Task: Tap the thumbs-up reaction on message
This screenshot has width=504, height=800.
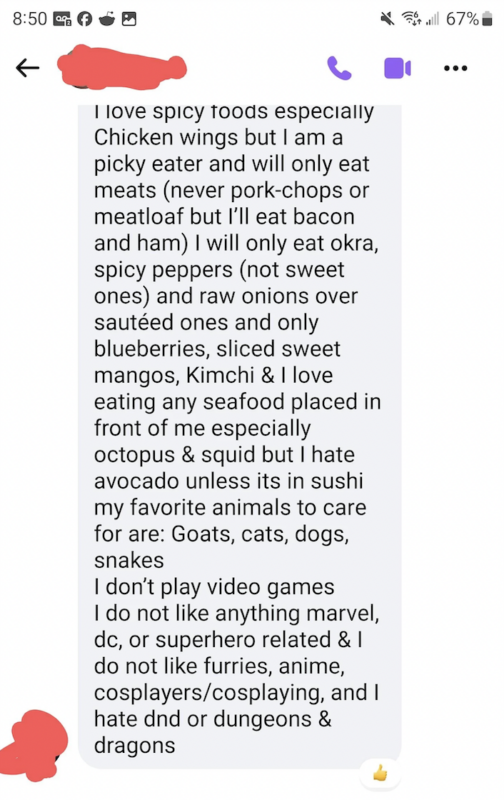Action: point(380,773)
